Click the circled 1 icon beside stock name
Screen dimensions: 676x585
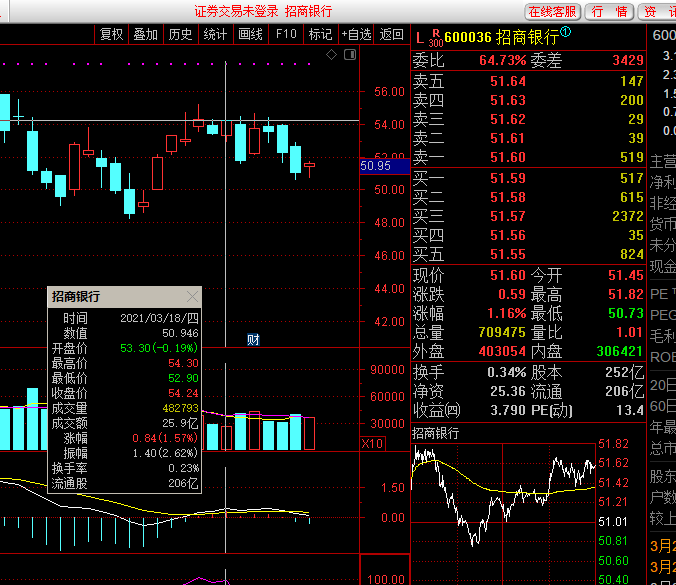click(x=566, y=31)
